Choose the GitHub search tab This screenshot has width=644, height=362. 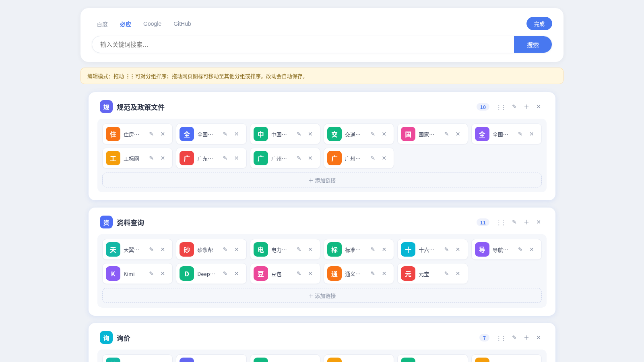182,24
